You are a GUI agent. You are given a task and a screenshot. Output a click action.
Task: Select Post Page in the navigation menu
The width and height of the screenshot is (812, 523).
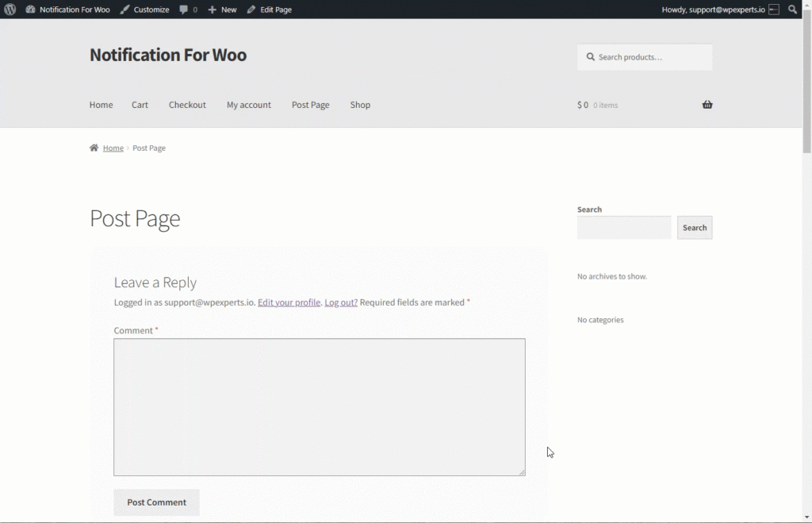(310, 105)
